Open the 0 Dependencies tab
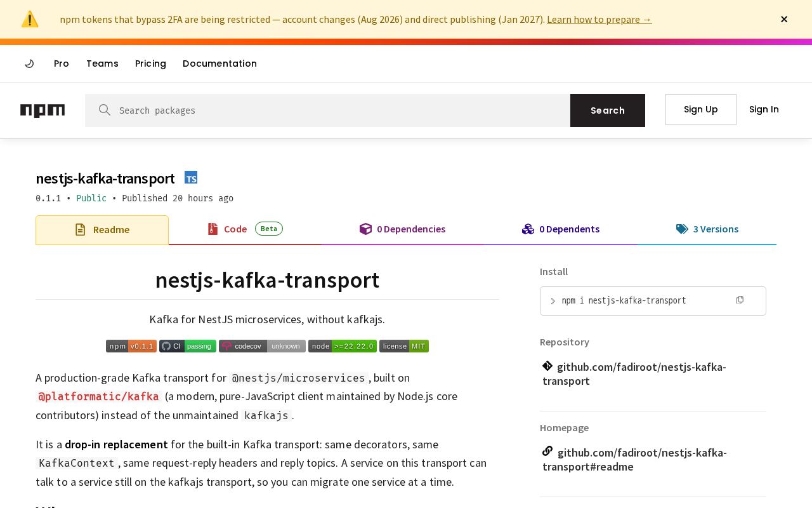812x508 pixels. coord(402,229)
